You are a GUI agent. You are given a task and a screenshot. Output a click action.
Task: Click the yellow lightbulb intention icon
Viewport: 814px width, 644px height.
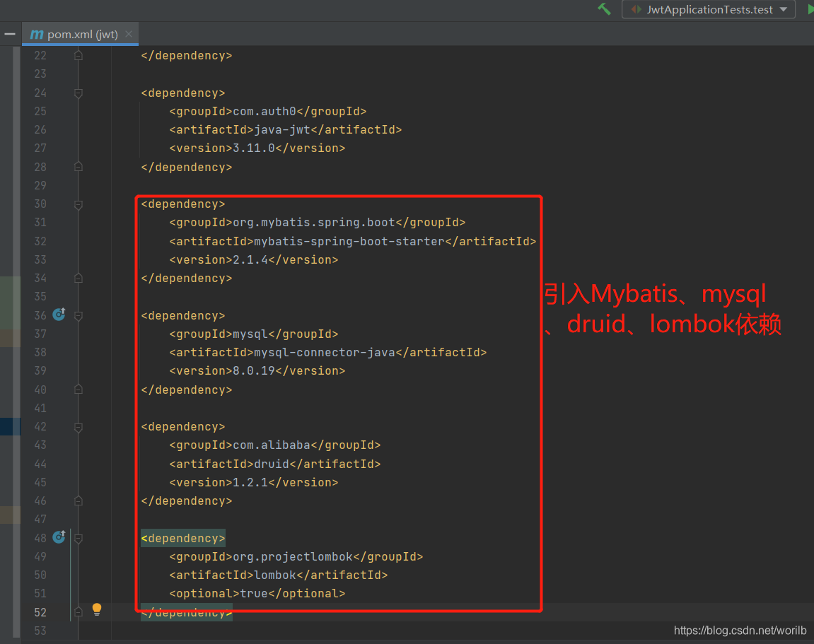(x=97, y=609)
